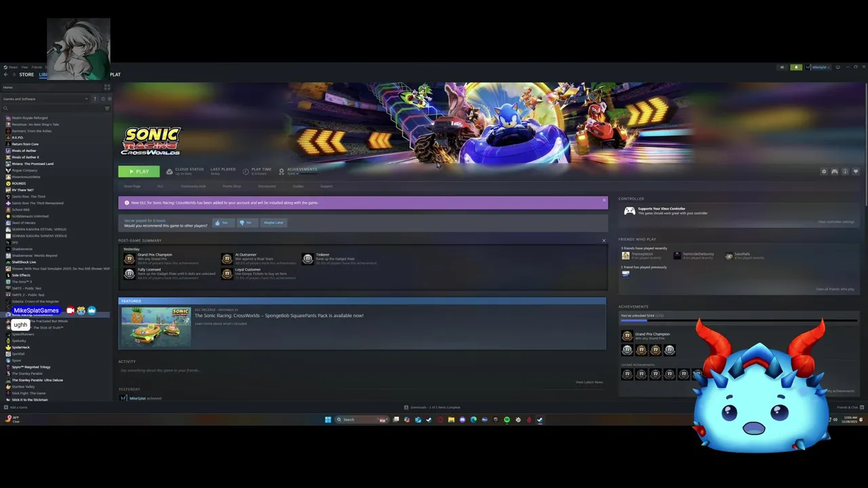
Task: Open the Friends menu in title bar
Action: coord(37,67)
